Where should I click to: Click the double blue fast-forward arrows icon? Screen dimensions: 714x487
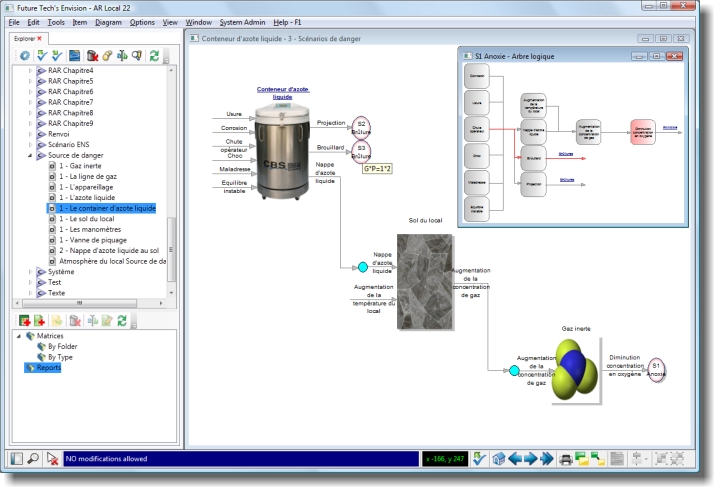click(546, 459)
